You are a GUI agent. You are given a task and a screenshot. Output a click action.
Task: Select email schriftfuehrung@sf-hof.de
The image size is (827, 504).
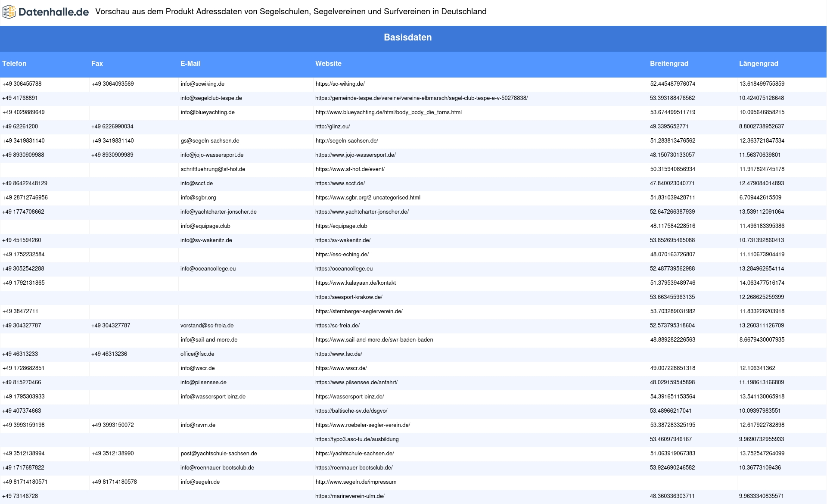[x=213, y=169]
